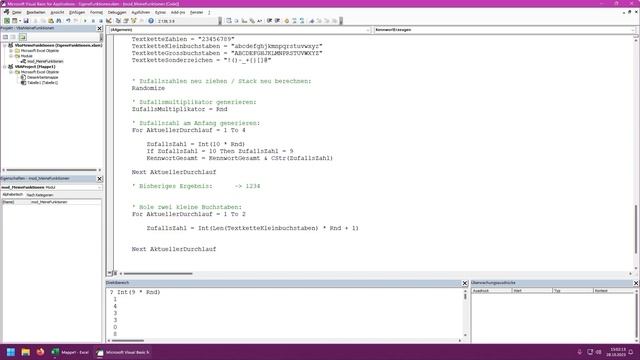Click the code editor horizontal scrollbar

click(x=158, y=273)
